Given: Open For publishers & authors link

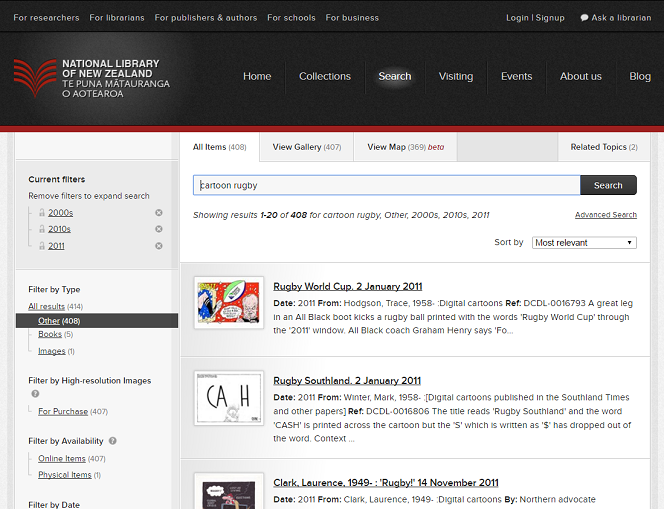Looking at the screenshot, I should click(206, 18).
